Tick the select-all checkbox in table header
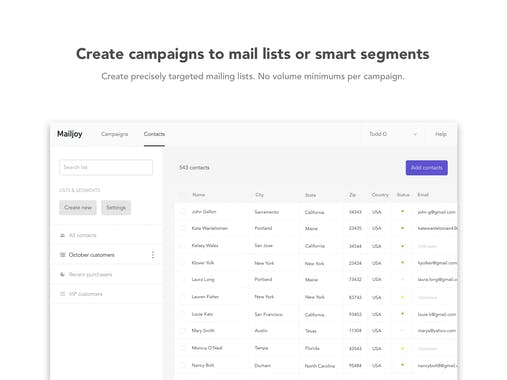The width and height of the screenshot is (507, 380). [182, 195]
